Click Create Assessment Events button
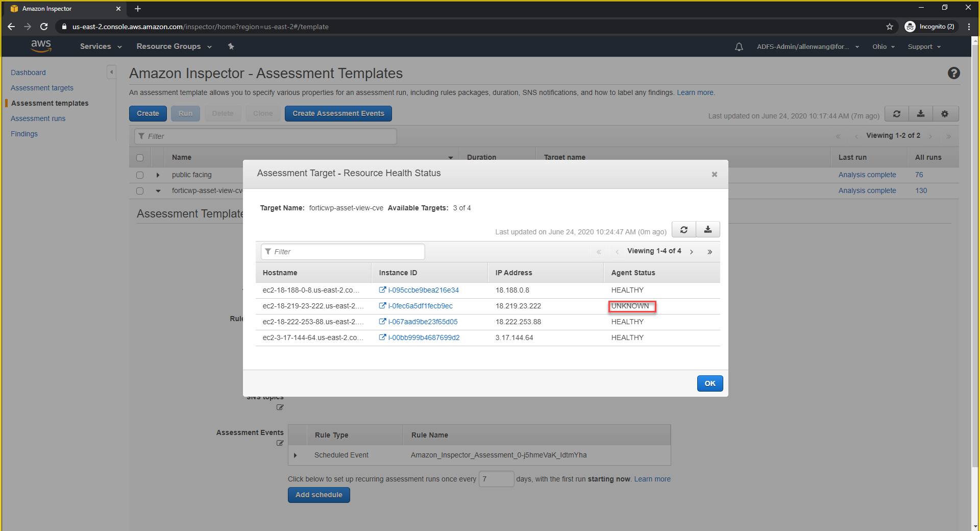980x531 pixels. (338, 113)
